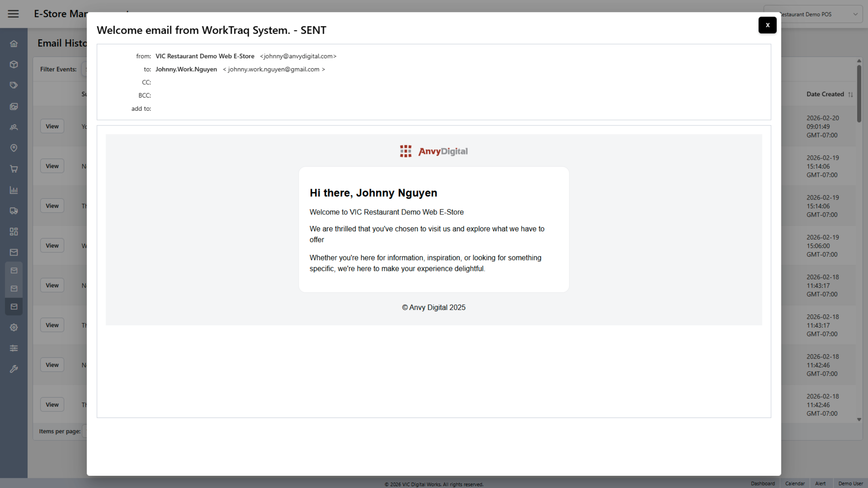Open the Locations map pin icon
The image size is (868, 488).
click(14, 148)
